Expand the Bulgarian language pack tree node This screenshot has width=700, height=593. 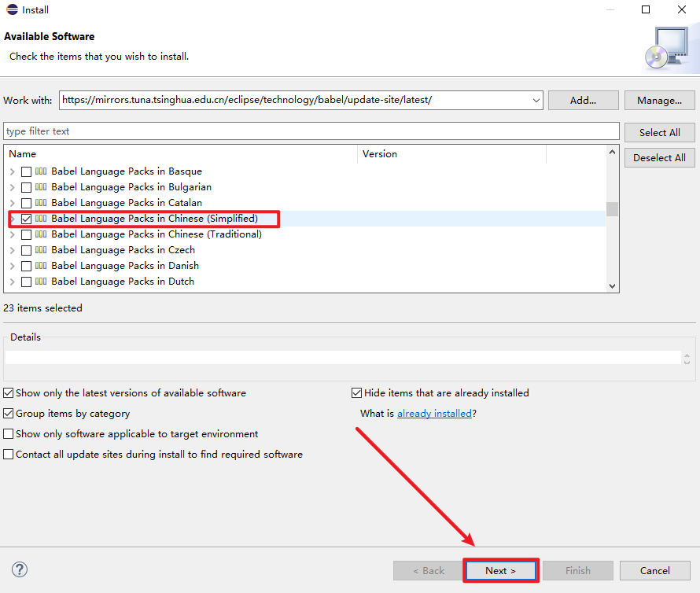coord(12,187)
